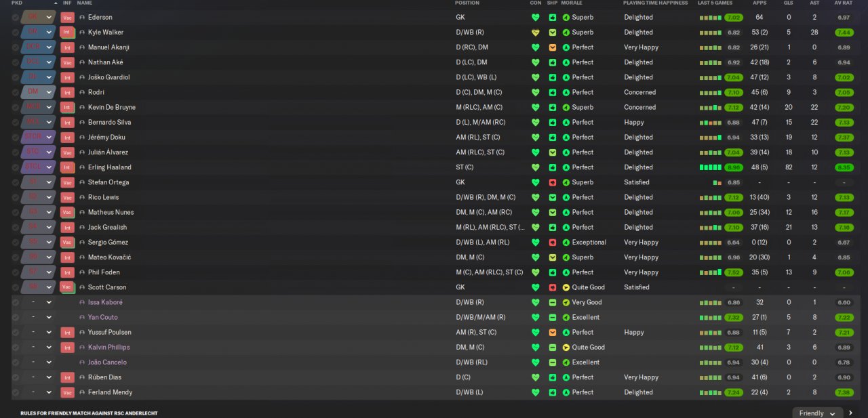Click Phil Foden's condition heart icon
The height and width of the screenshot is (418, 868).
click(535, 272)
